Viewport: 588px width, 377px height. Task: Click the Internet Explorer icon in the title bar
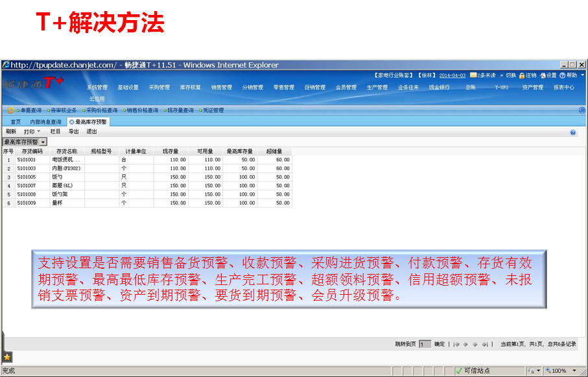coord(6,65)
